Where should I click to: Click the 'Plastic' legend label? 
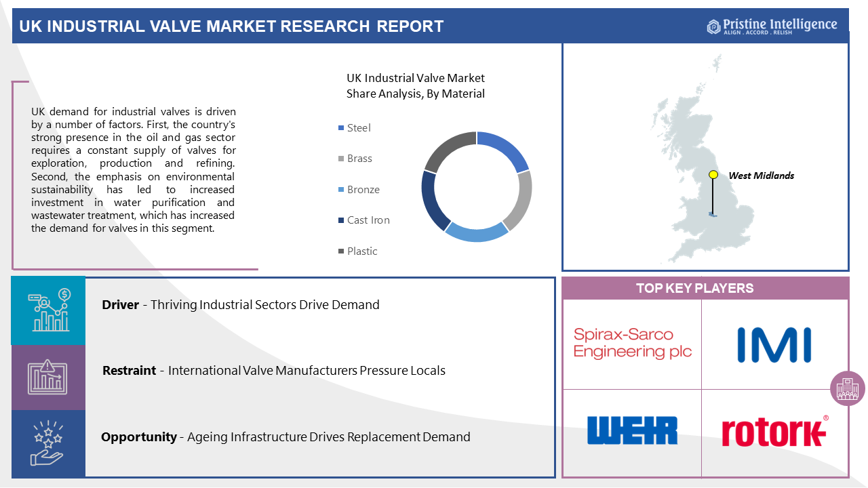(x=362, y=251)
